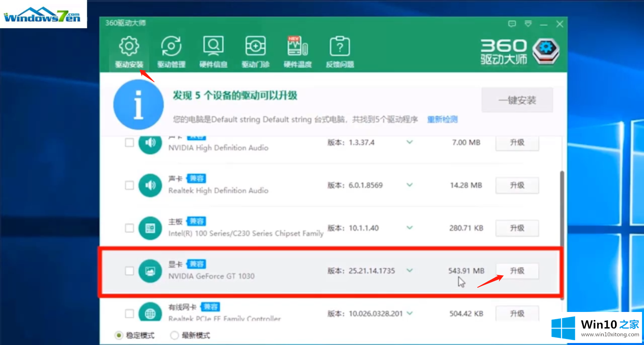Click the text Realtek High Definition Audio

[x=218, y=191]
